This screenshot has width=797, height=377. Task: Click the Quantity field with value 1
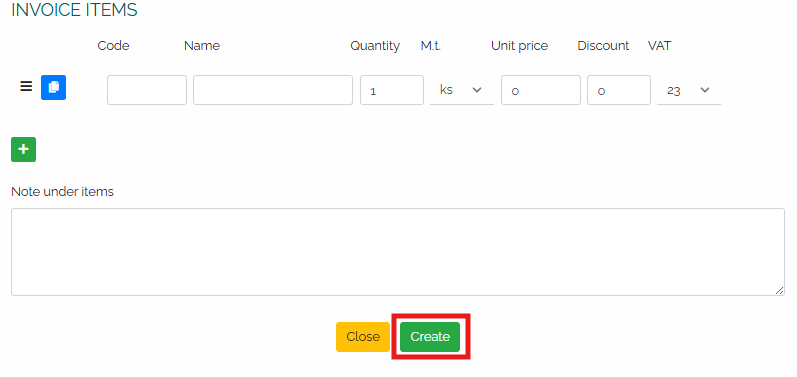pos(392,90)
